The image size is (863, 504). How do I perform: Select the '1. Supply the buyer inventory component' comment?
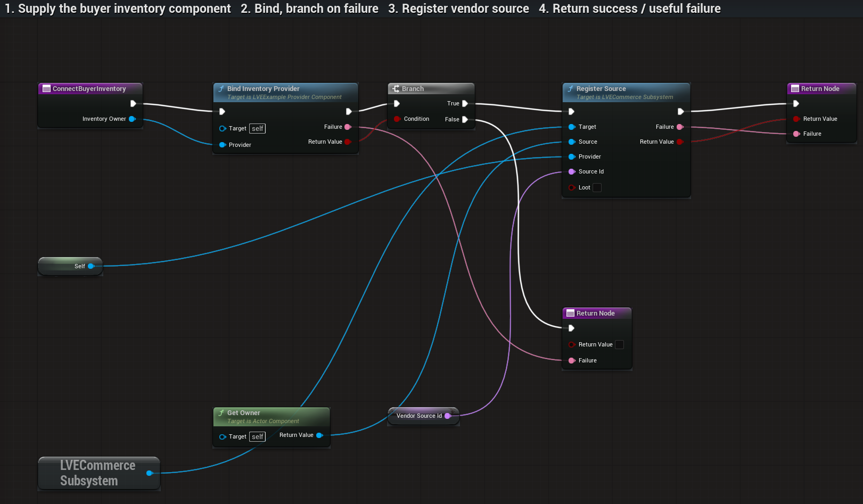118,9
